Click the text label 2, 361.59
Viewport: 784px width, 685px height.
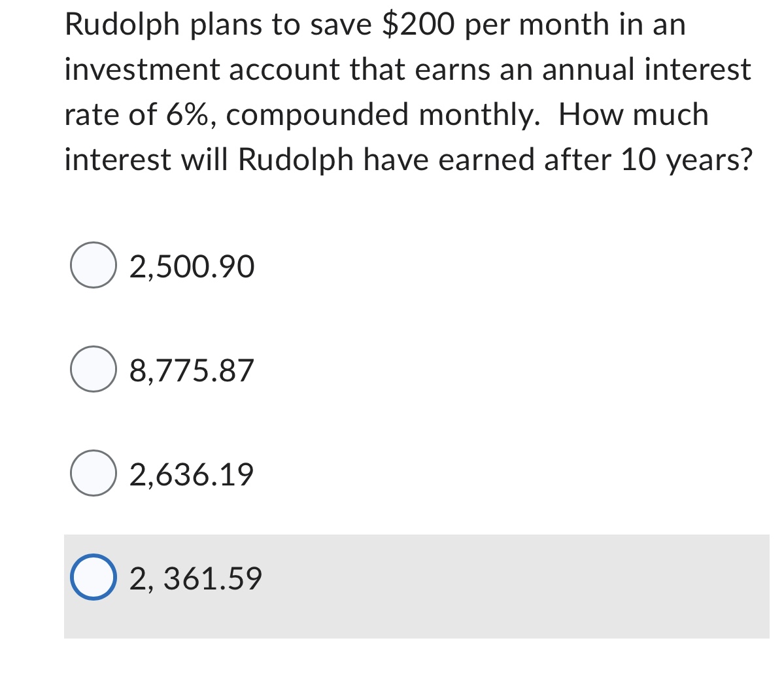click(196, 578)
